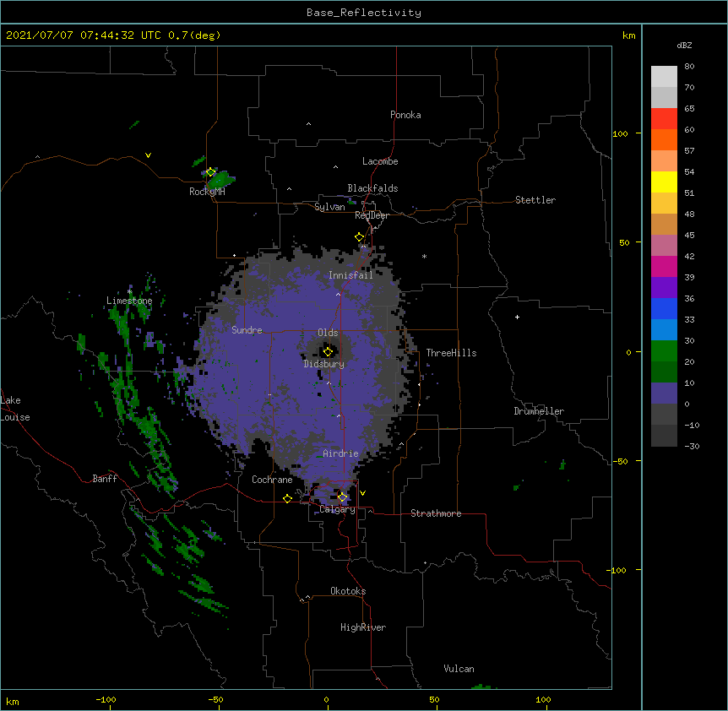Click the bright yellow 54-51 dBZ legend swatch
This screenshot has width=728, height=711.
click(664, 182)
